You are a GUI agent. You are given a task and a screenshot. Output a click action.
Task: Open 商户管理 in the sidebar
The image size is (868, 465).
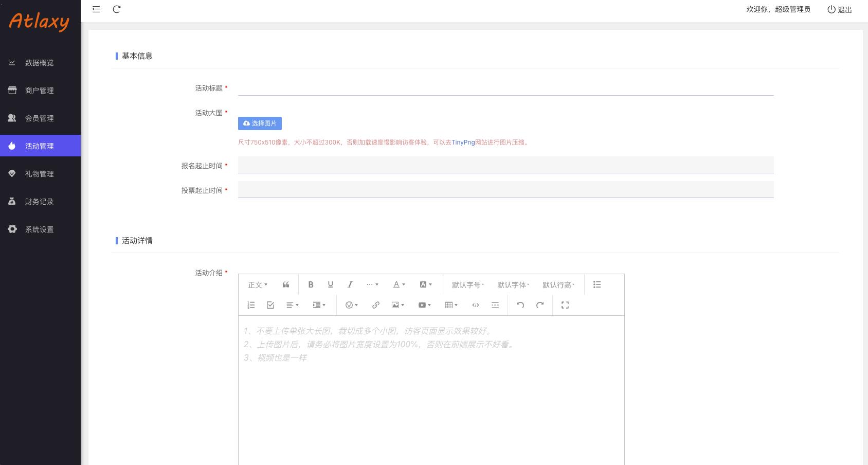tap(40, 91)
